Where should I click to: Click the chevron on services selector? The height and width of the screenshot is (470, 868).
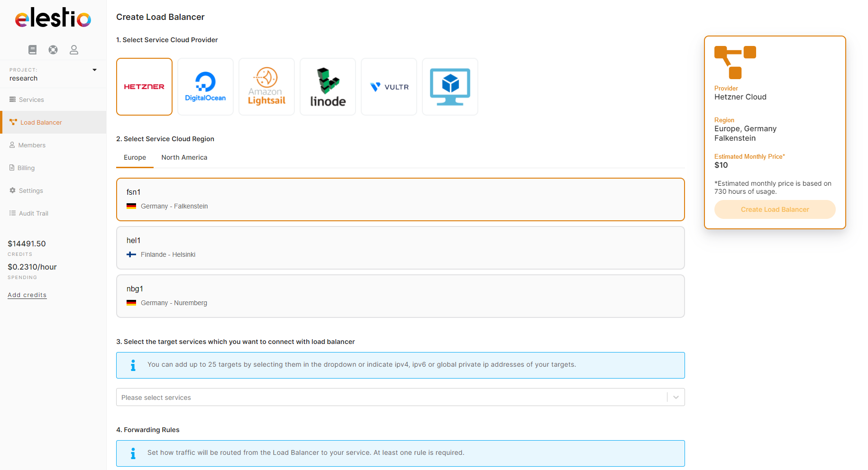[676, 398]
